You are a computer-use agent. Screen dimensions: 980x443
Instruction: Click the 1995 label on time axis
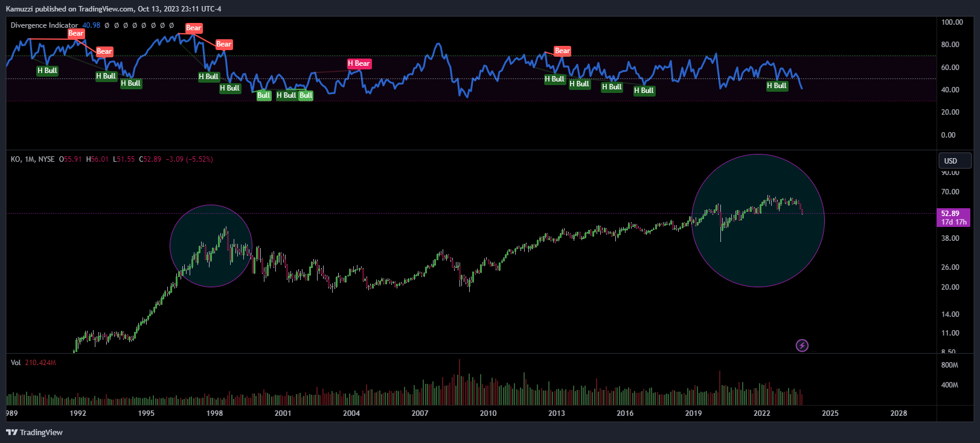146,413
